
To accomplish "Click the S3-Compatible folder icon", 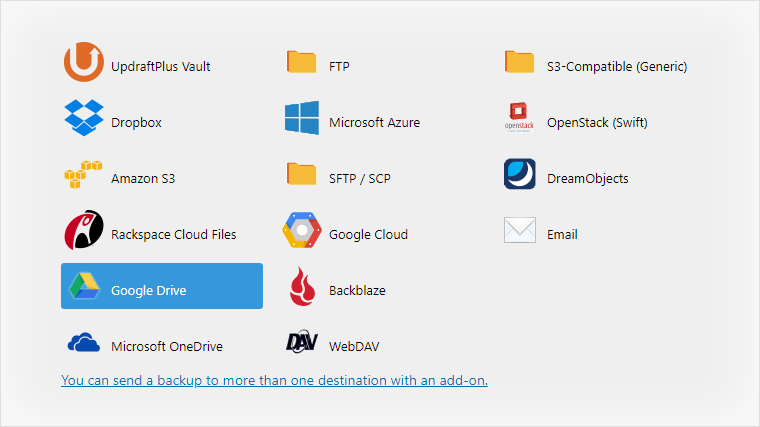I will (520, 62).
